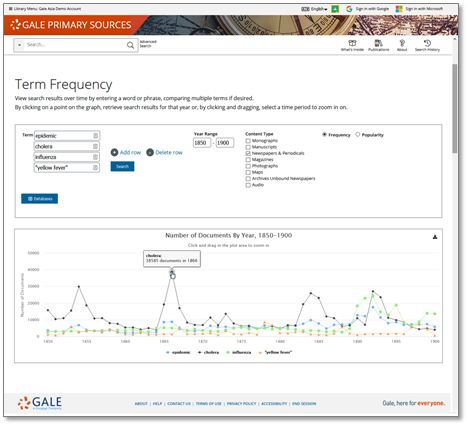Image resolution: width=468 pixels, height=426 pixels.
Task: Open the HELP footer link
Action: pyautogui.click(x=157, y=404)
